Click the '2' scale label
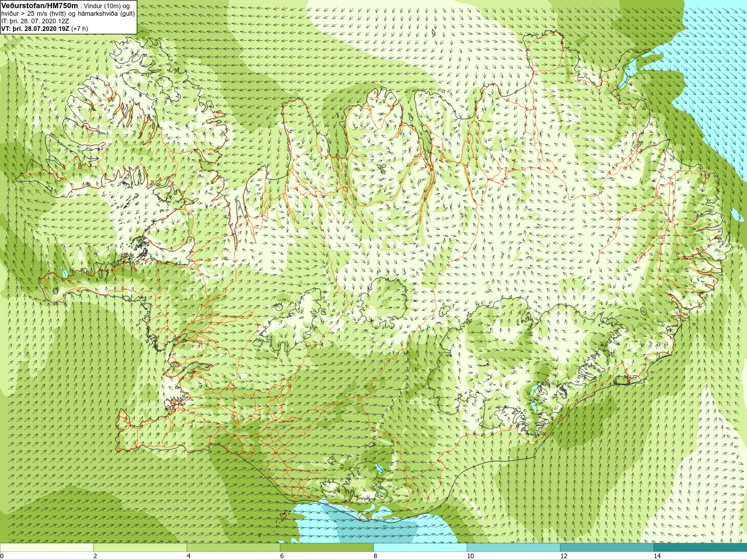This screenshot has width=747, height=560. coord(95,556)
